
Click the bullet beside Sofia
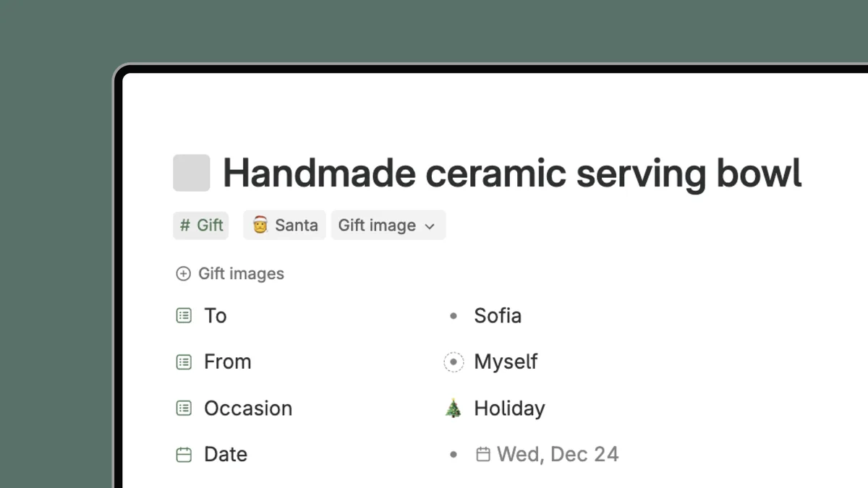(x=454, y=315)
